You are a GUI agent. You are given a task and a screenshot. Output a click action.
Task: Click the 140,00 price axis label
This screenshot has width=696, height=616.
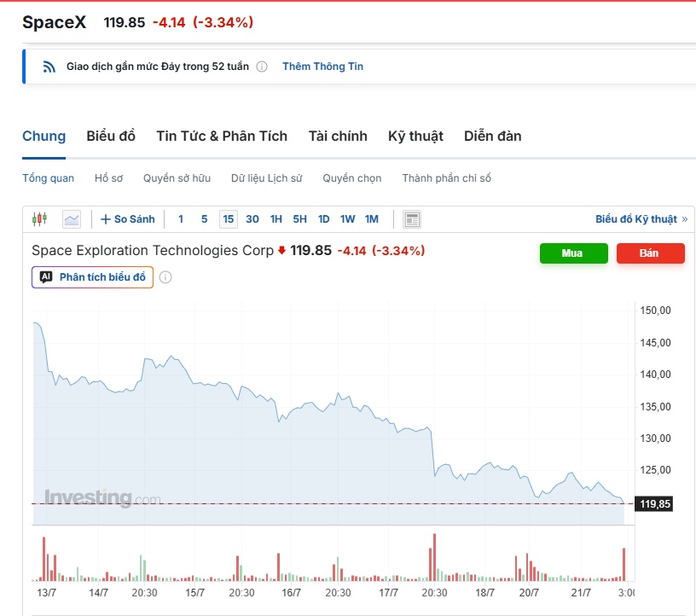pos(655,375)
